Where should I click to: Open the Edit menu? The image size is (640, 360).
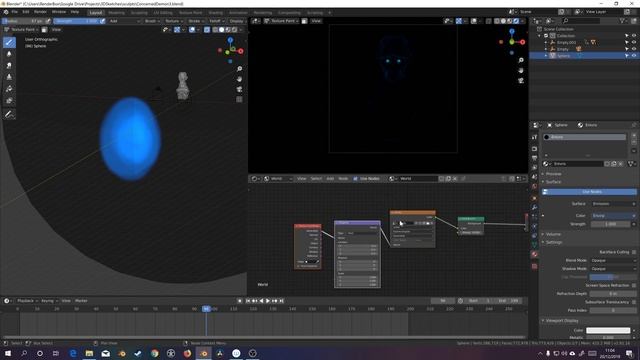tap(26, 12)
